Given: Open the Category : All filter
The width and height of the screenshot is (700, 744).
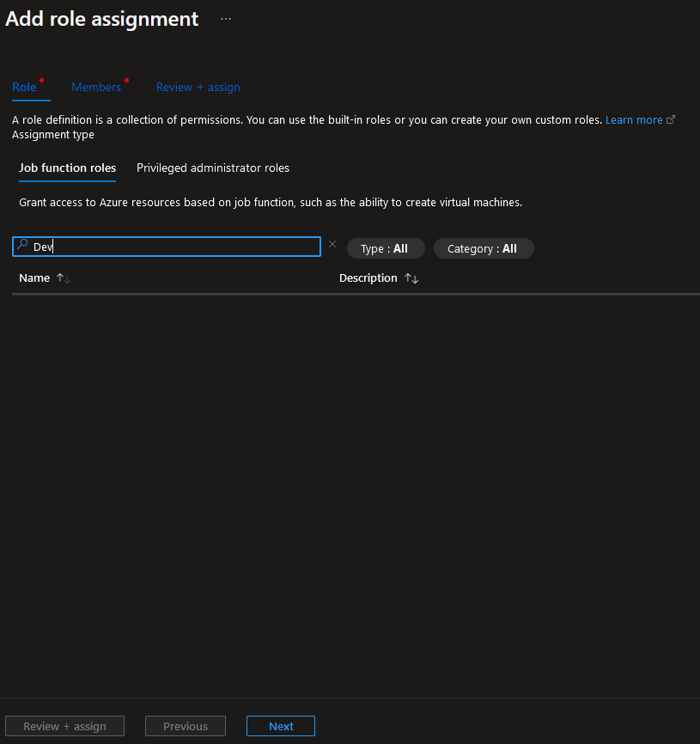Looking at the screenshot, I should coord(484,248).
